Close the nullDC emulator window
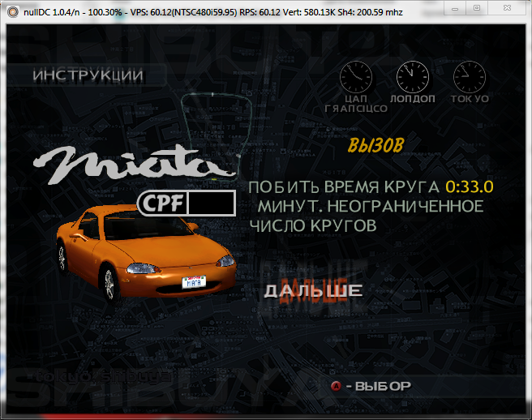This screenshot has height=420, width=532. point(507,8)
